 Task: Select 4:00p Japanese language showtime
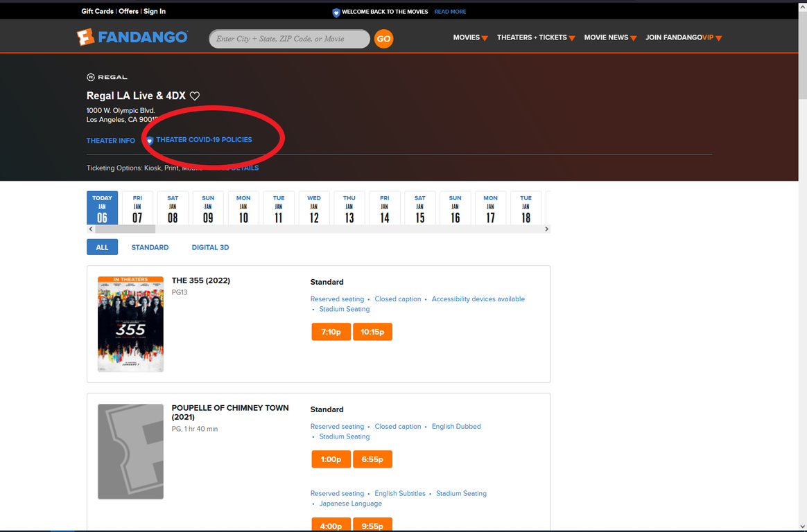331,524
